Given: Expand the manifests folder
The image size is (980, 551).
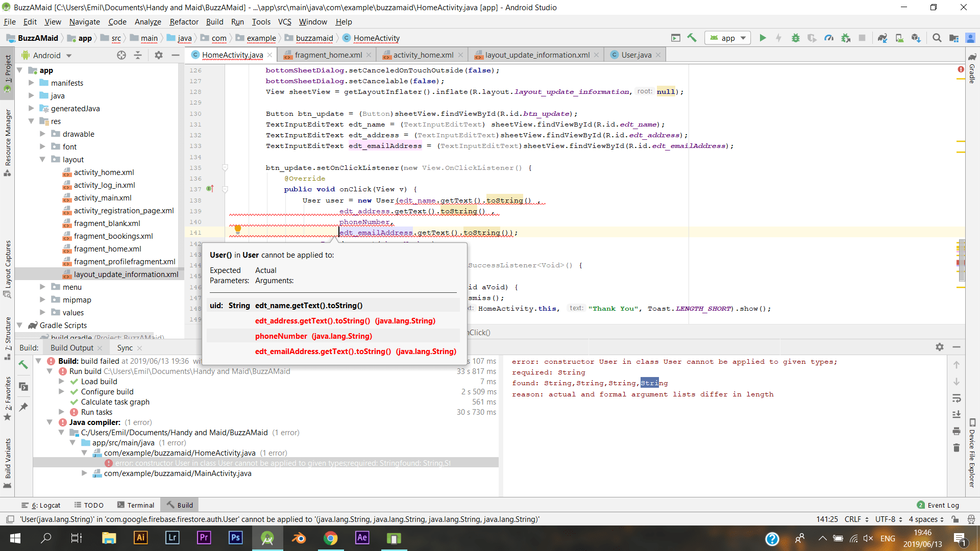Looking at the screenshot, I should click(x=31, y=83).
